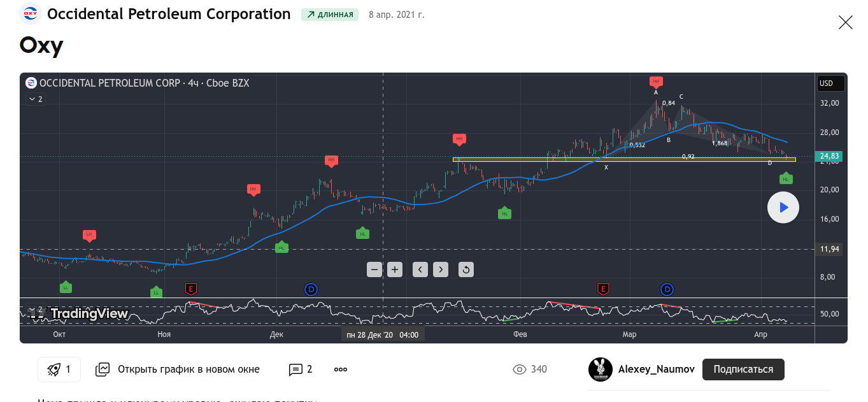Click the Occidental Petroleum OXY logo icon
The width and height of the screenshot is (868, 402).
(30, 13)
